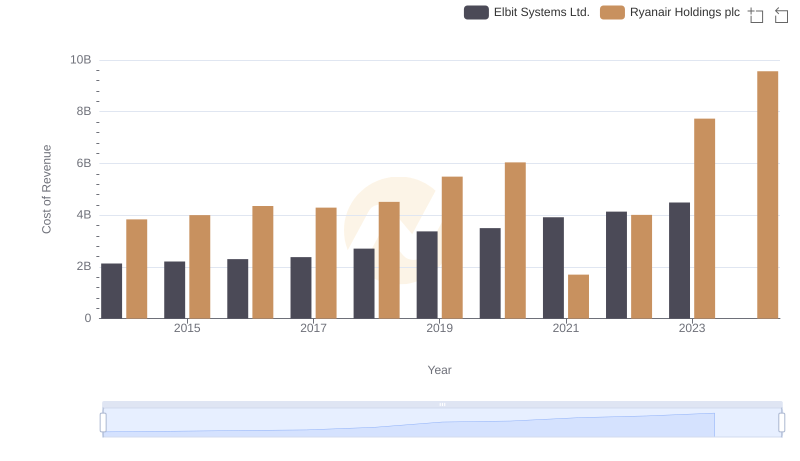Click the '2023' x-axis label
This screenshot has width=800, height=461.
point(692,328)
